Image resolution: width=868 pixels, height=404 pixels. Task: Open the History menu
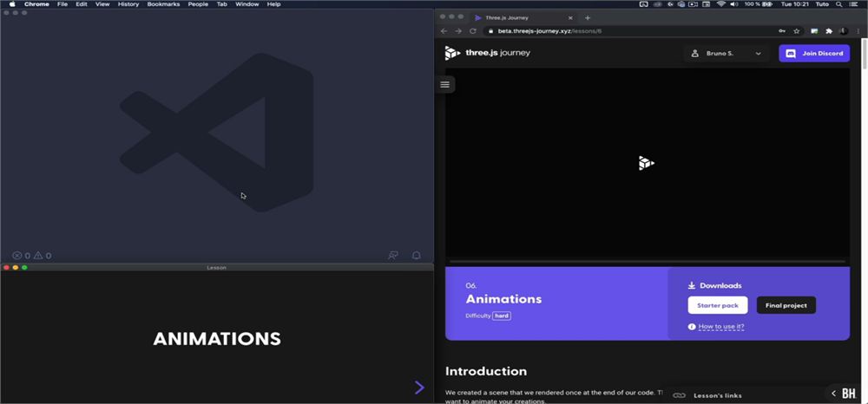pyautogui.click(x=128, y=3)
